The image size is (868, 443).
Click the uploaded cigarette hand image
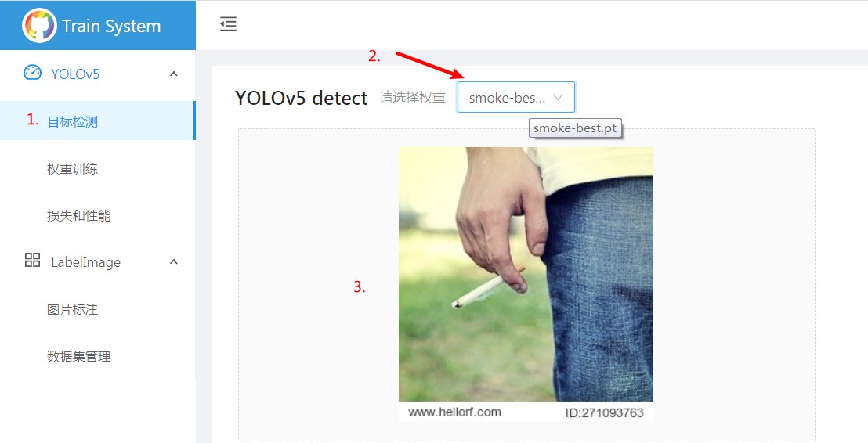pyautogui.click(x=526, y=283)
